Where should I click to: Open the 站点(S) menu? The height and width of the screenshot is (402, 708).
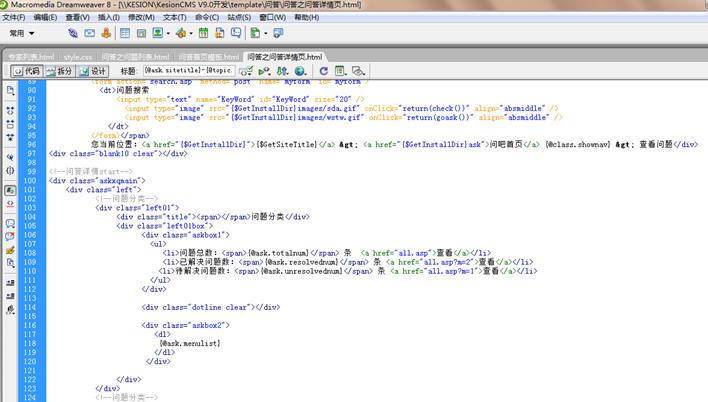click(239, 17)
